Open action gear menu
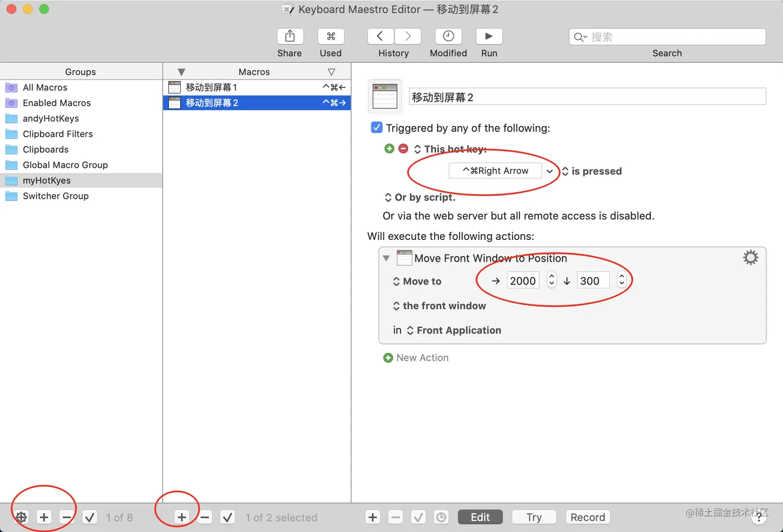The image size is (783, 532). coord(750,257)
